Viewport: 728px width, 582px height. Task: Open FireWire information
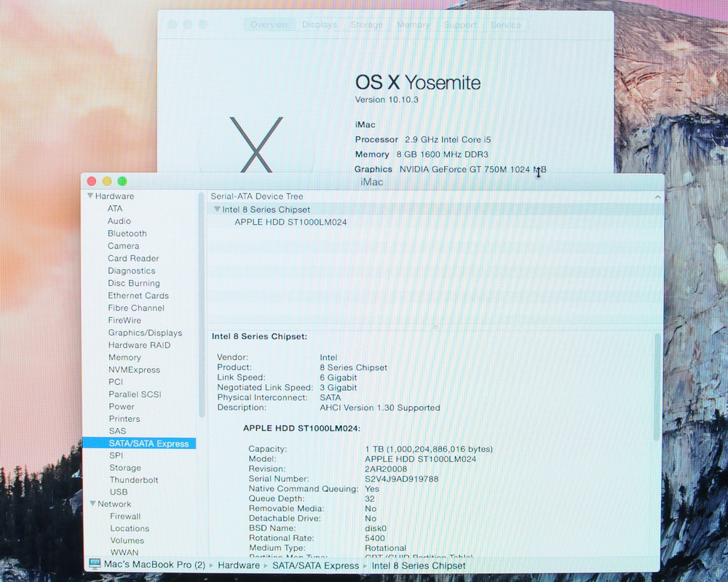click(124, 320)
